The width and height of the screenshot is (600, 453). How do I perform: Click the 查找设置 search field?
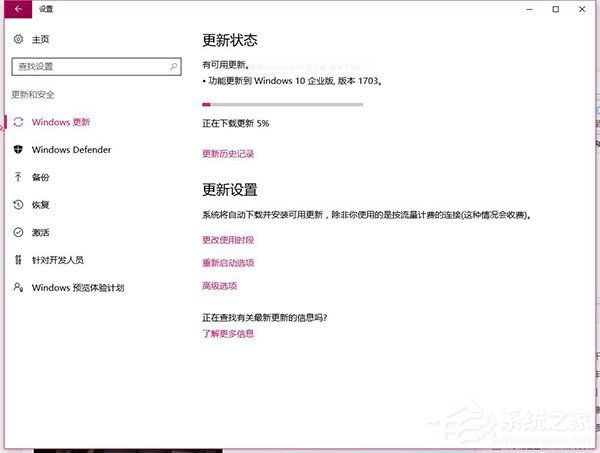pos(96,67)
